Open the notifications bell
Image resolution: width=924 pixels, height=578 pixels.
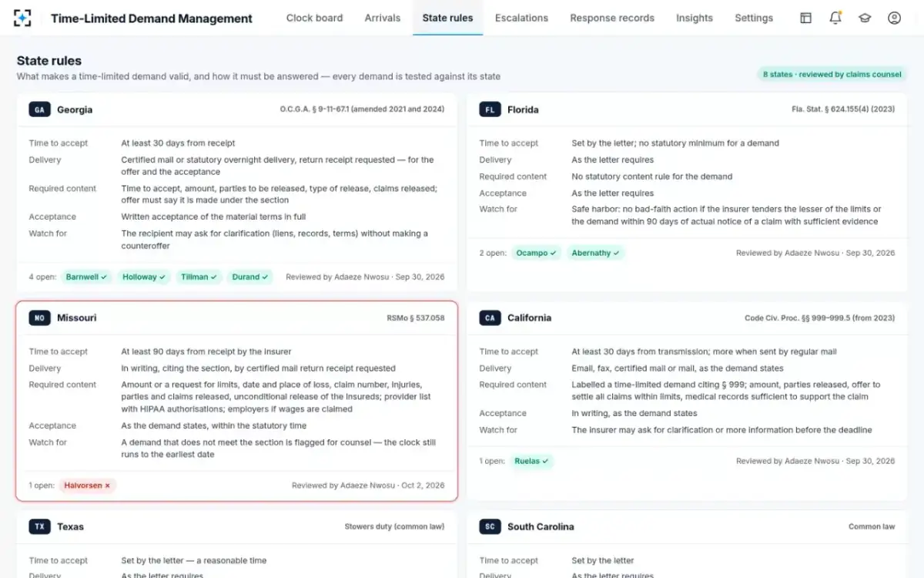(835, 18)
